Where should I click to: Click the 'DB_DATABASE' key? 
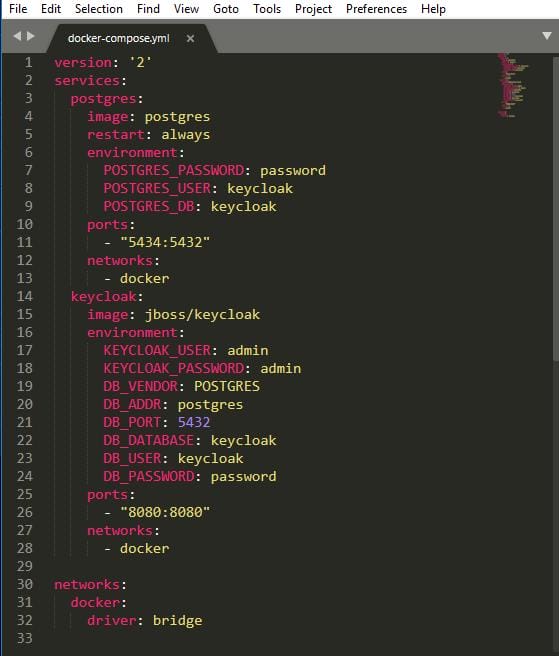coord(149,440)
